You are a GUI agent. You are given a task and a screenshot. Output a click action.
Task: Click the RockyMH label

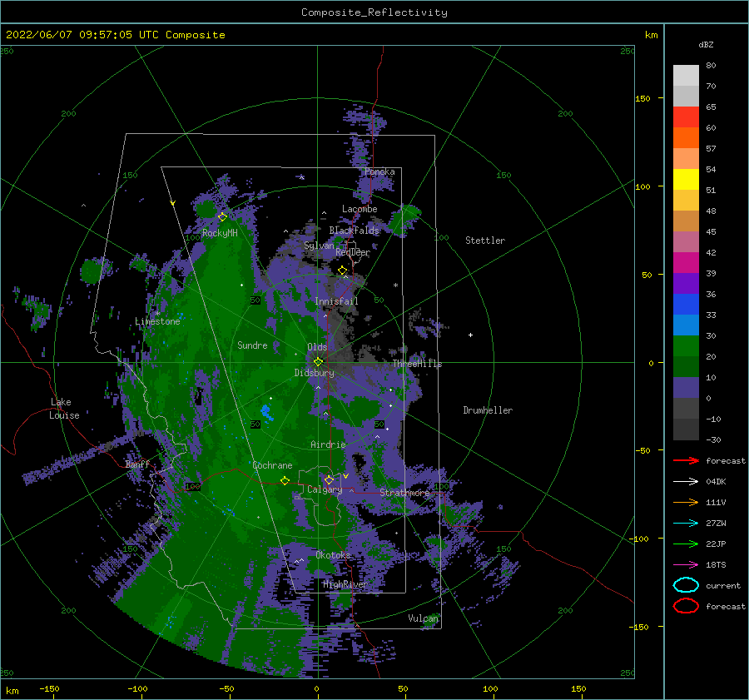(220, 233)
